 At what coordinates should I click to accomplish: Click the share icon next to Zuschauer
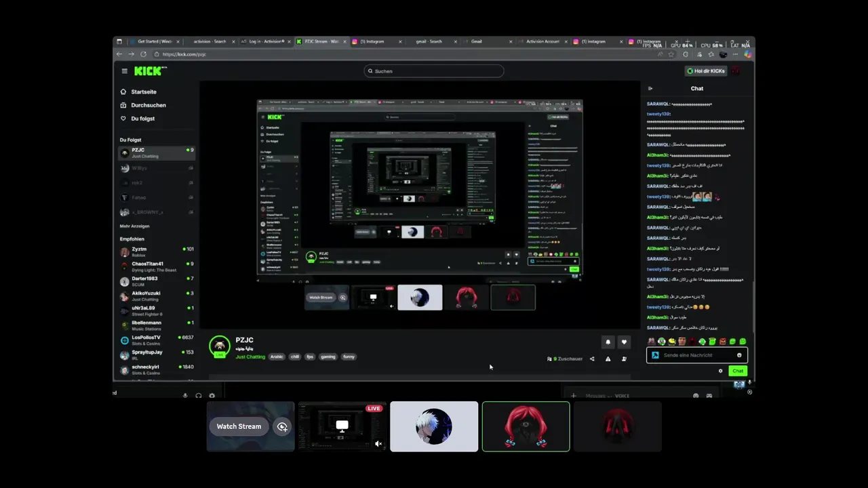tap(592, 359)
